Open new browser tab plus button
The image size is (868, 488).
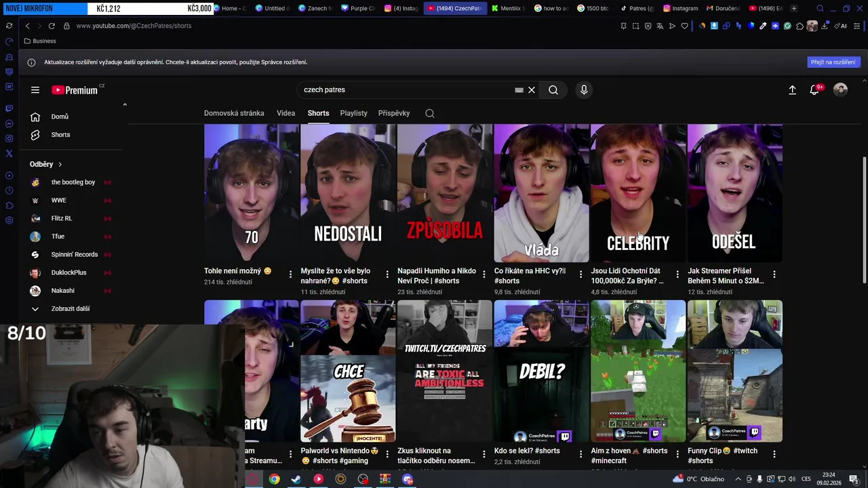click(794, 8)
